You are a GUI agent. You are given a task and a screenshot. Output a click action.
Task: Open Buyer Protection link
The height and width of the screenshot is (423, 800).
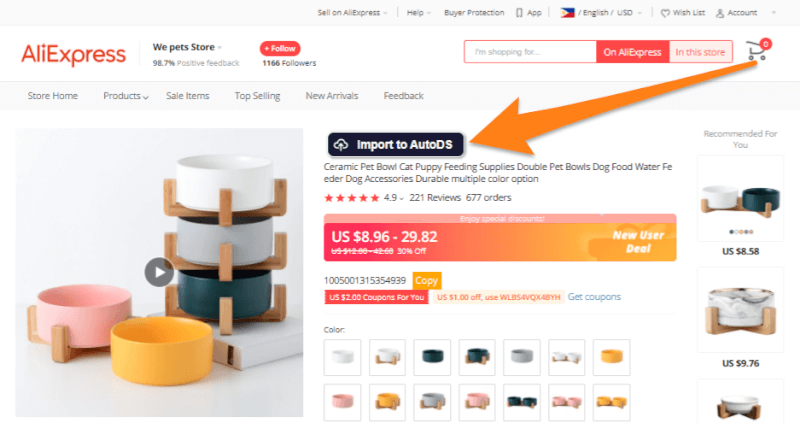click(x=474, y=13)
